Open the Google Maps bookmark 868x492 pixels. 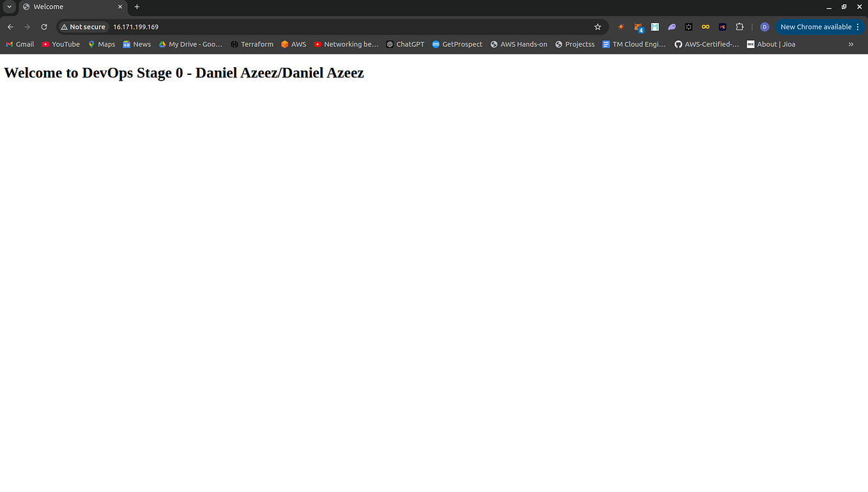(x=101, y=44)
